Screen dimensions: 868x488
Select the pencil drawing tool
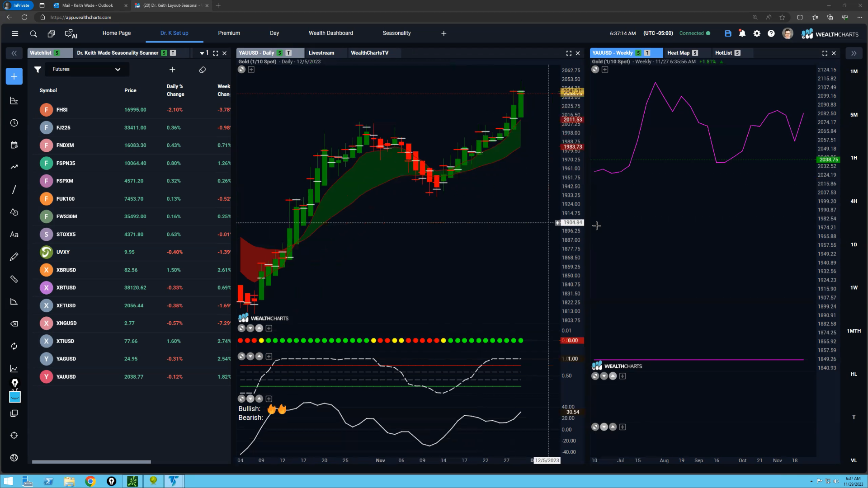[x=14, y=257]
